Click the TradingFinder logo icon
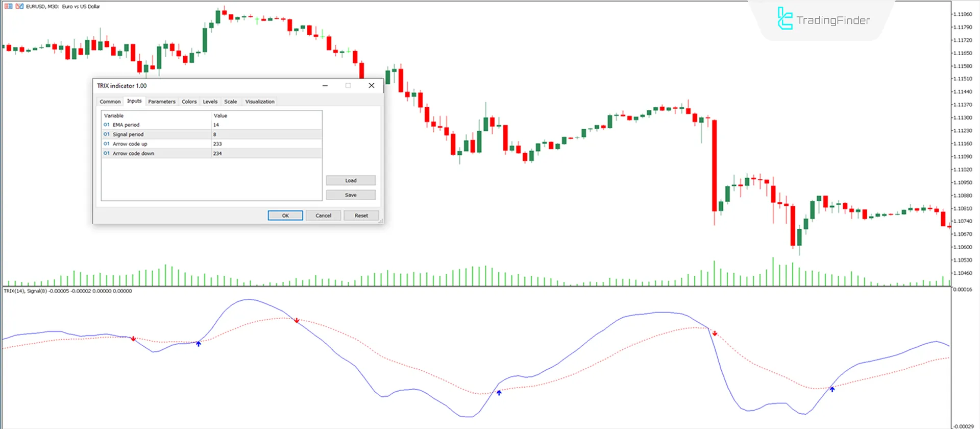Image resolution: width=980 pixels, height=429 pixels. (785, 19)
